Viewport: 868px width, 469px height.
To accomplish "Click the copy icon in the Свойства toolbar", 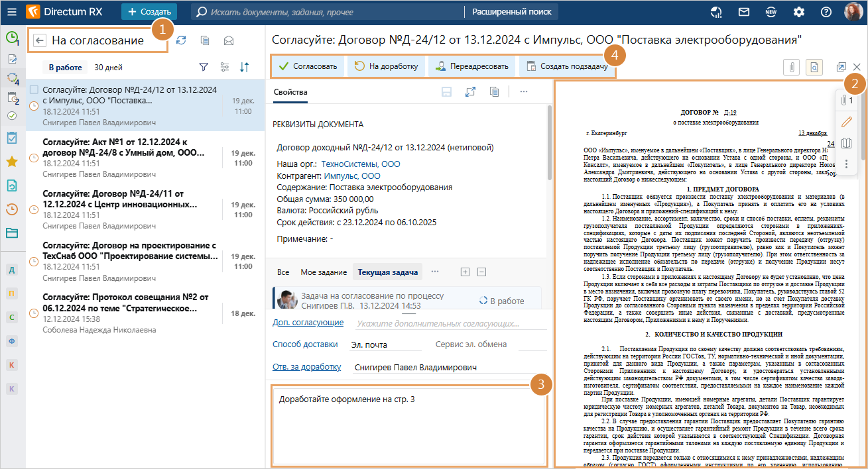I will (494, 92).
